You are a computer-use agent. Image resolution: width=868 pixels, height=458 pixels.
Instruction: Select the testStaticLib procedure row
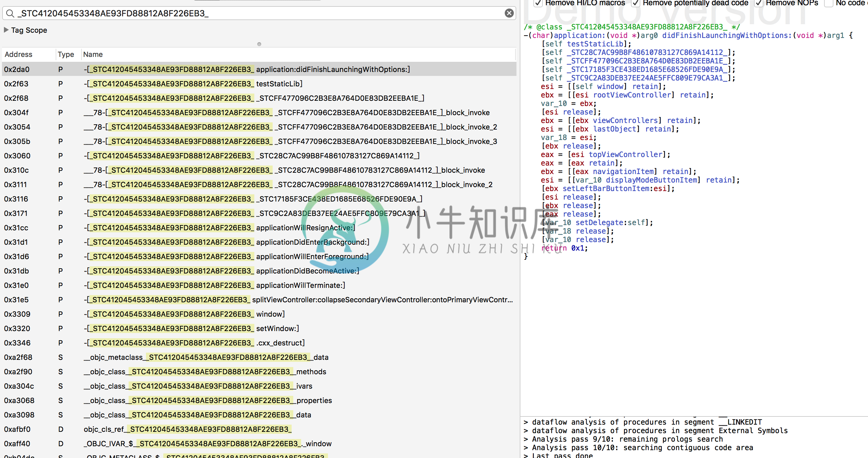click(259, 84)
